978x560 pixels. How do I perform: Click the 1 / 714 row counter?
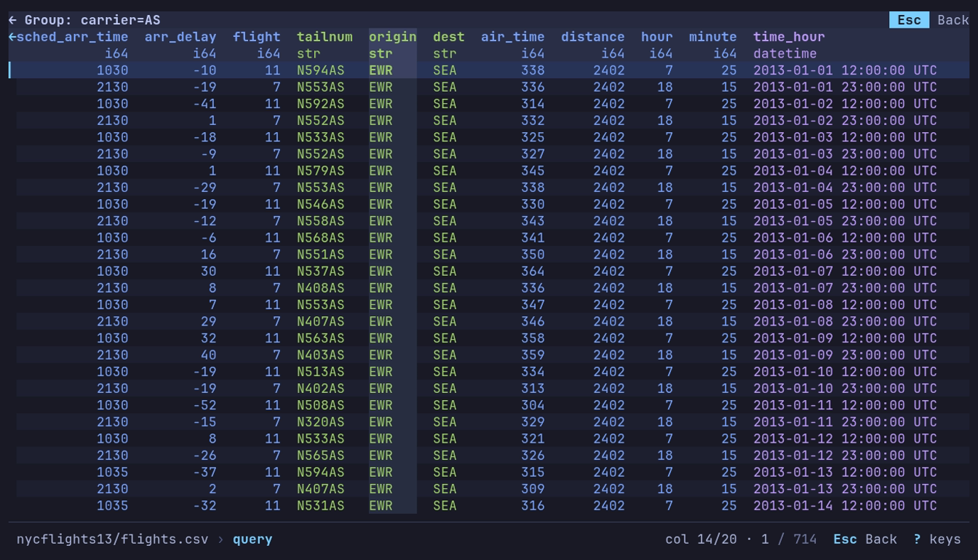(x=789, y=539)
